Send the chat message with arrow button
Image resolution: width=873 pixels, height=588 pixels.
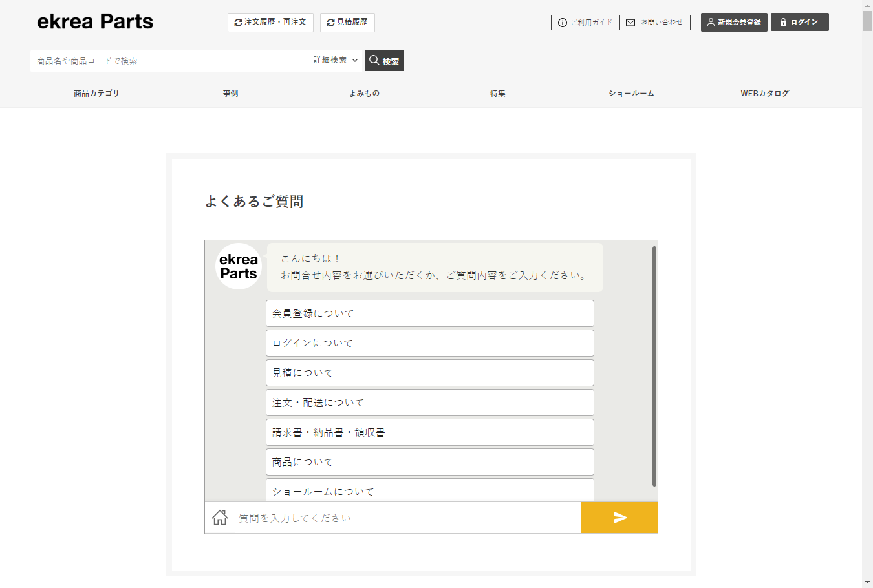tap(620, 518)
